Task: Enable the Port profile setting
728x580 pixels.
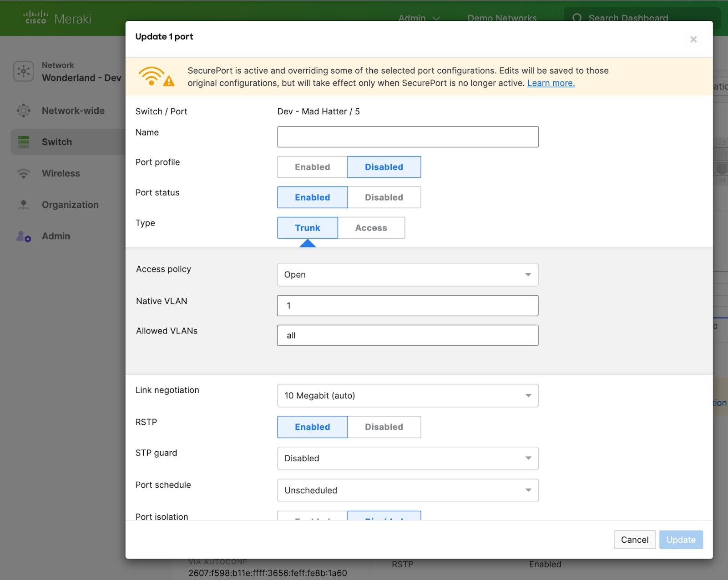Action: tap(312, 166)
